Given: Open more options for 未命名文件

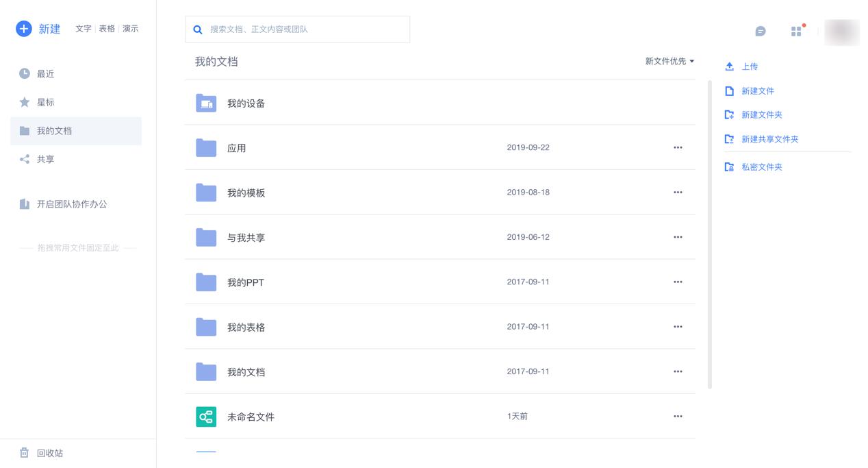Looking at the screenshot, I should [x=678, y=416].
